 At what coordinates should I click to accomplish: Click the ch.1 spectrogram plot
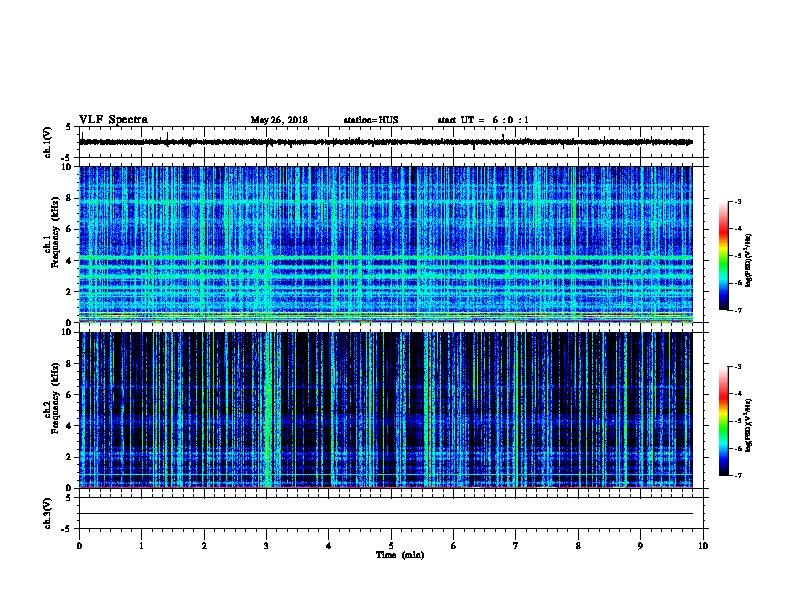pos(386,244)
